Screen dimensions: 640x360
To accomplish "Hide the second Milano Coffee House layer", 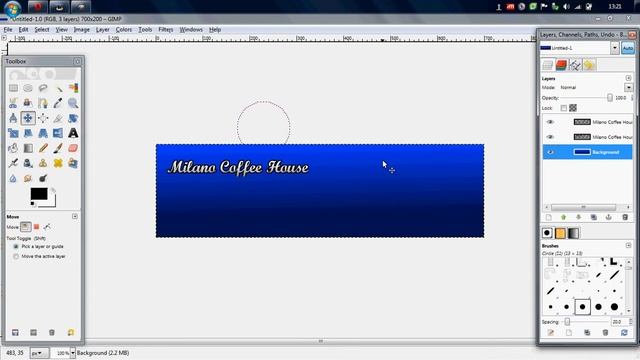I will point(550,137).
